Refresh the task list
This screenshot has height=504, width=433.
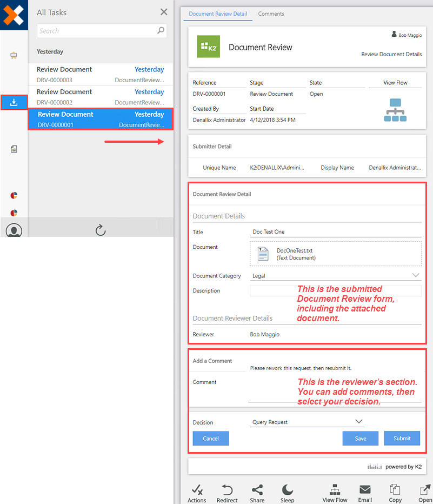[x=101, y=230]
